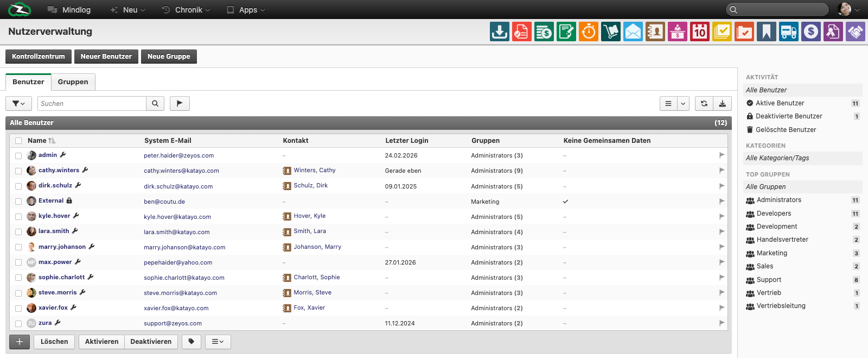Image resolution: width=868 pixels, height=358 pixels.
Task: Open the hand truck boxes app icon
Action: pyautogui.click(x=610, y=32)
